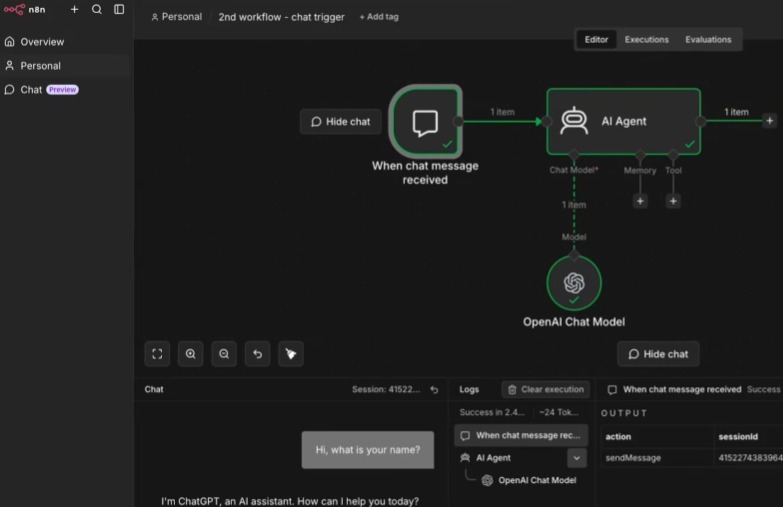Click workflow name '2nd workflow - chat trigger'

tap(282, 17)
